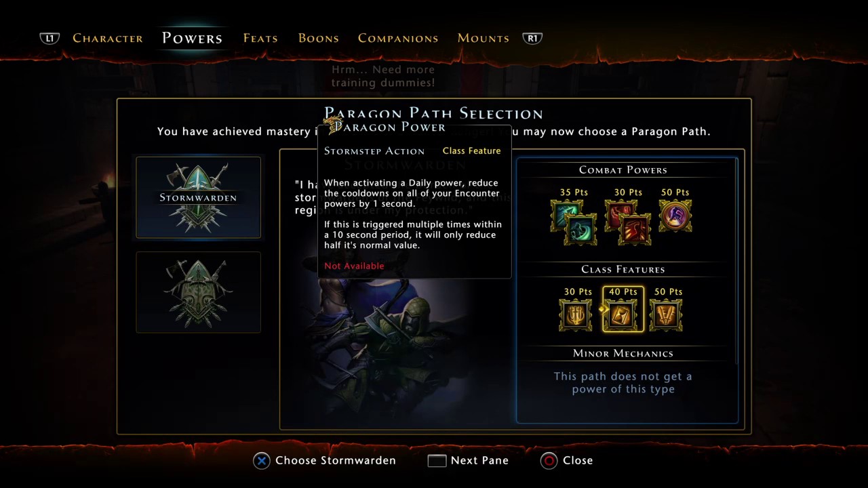The image size is (868, 488).
Task: Click the circle button prompt icon
Action: (x=549, y=461)
